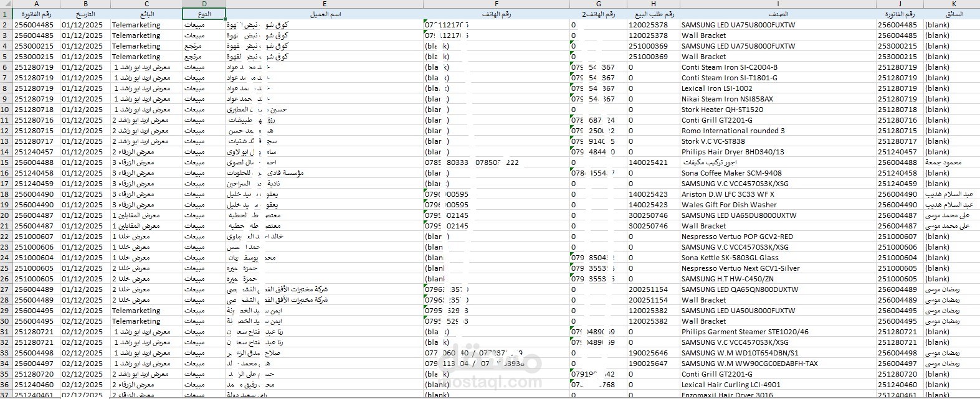Click cell Lexical Iron LSI-1002
This screenshot has width=980, height=399.
coord(778,88)
